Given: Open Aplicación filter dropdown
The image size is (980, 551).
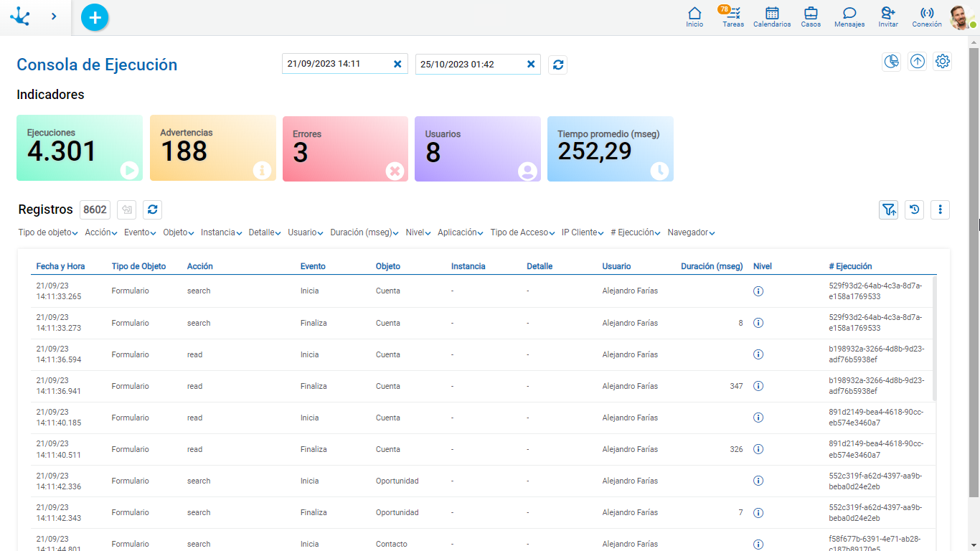Looking at the screenshot, I should click(x=461, y=232).
